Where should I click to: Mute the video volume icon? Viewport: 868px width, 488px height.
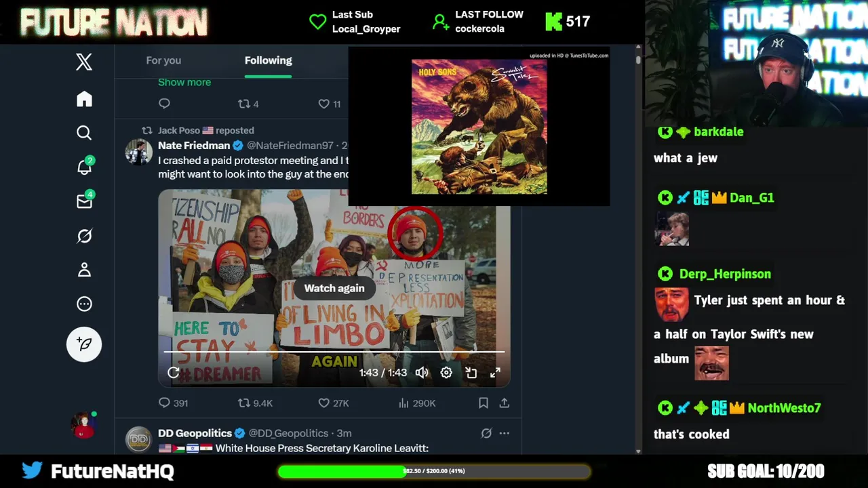click(422, 372)
